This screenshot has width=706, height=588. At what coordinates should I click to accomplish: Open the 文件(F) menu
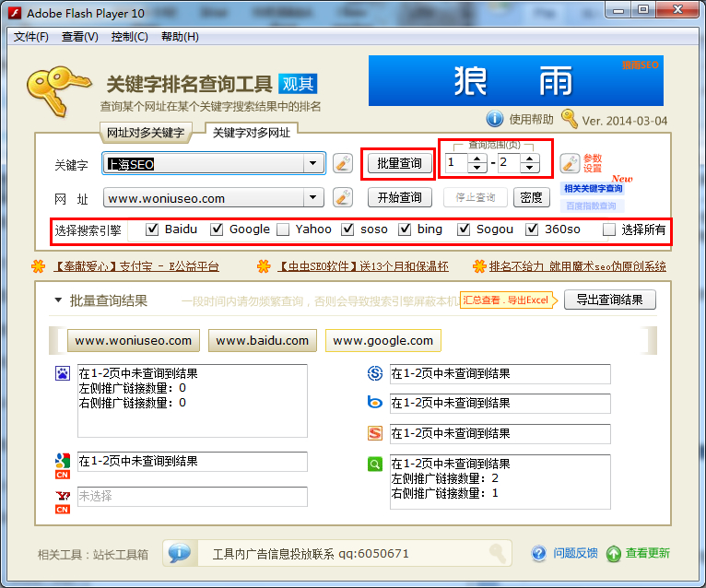(x=31, y=37)
